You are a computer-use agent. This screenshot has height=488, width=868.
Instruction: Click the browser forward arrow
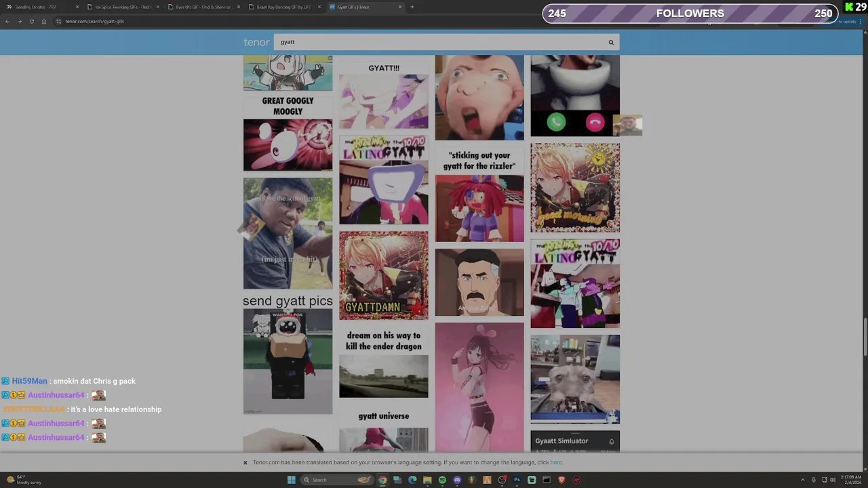click(19, 21)
